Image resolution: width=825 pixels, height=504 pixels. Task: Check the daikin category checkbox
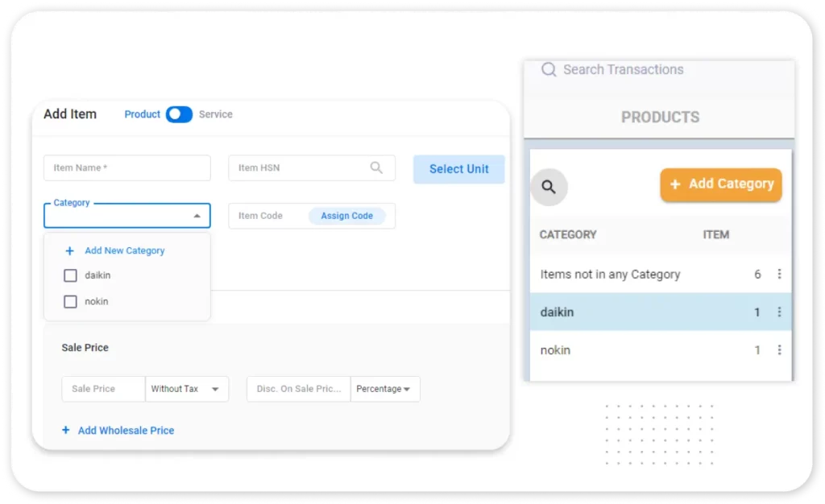70,276
